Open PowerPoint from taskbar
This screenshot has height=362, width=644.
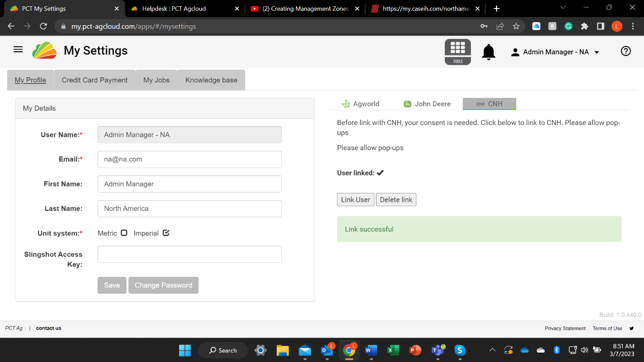(x=415, y=350)
